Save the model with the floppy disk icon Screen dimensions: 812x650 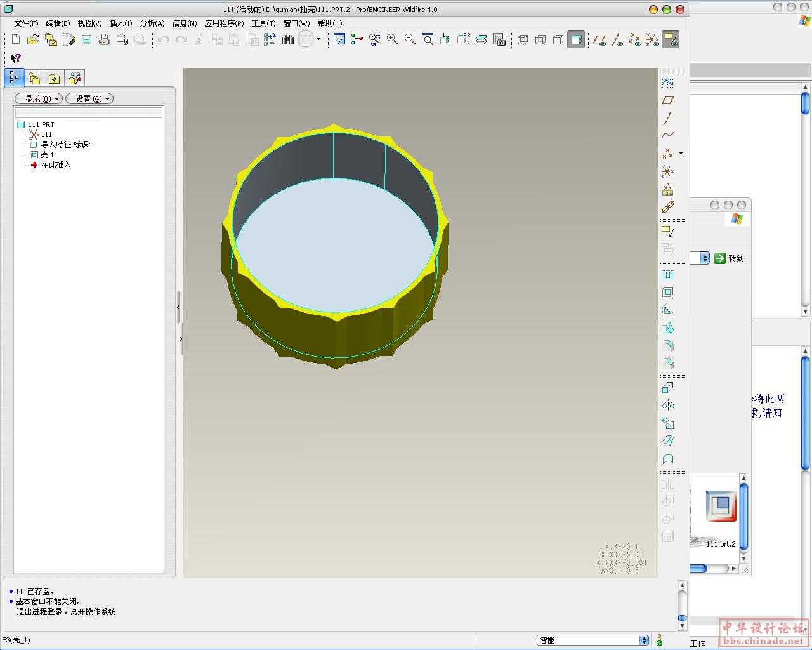pyautogui.click(x=86, y=39)
